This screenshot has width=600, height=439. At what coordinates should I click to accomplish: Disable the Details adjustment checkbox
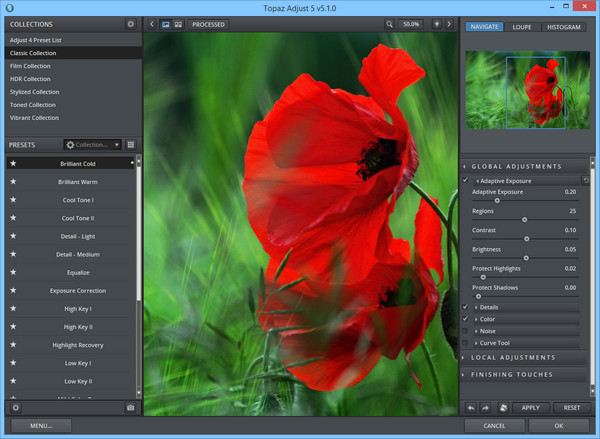465,307
